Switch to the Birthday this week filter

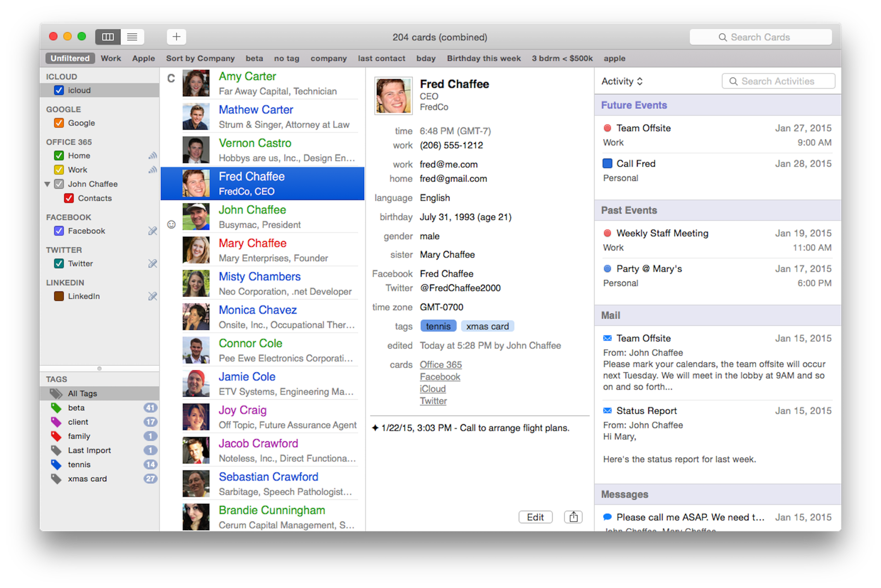click(484, 58)
